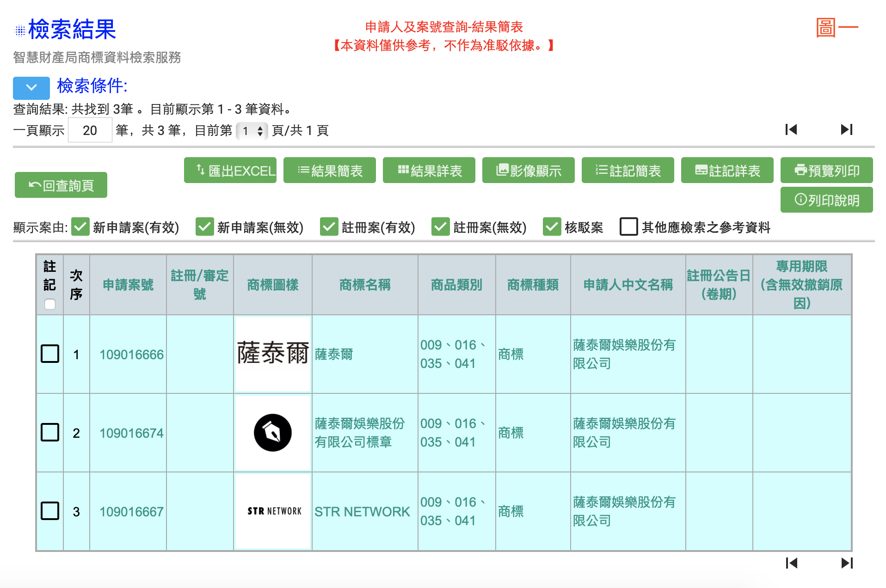Click the 檢索結果 page heading
Viewport: 886px width, 588px height.
(x=72, y=30)
